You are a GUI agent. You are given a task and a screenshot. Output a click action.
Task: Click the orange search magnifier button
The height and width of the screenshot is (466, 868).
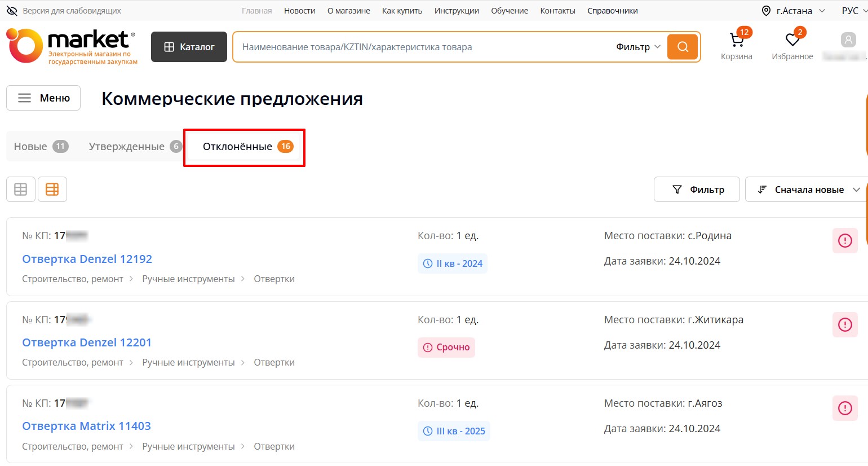(683, 47)
